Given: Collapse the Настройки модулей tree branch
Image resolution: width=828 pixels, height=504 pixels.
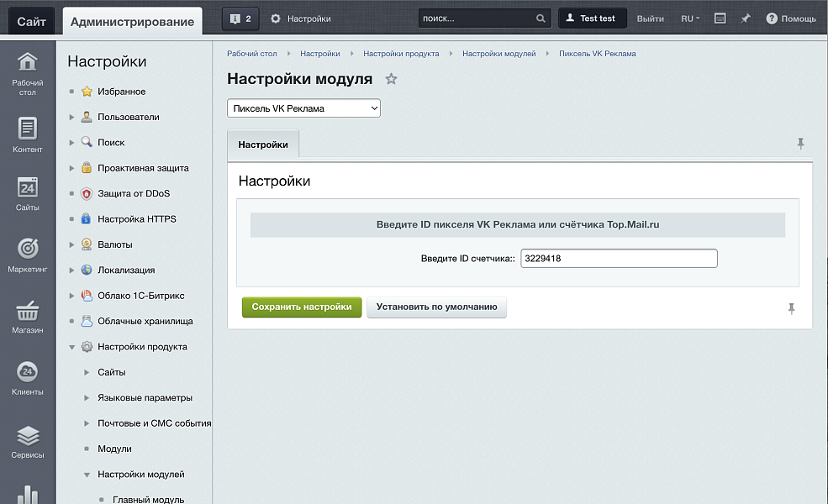Looking at the screenshot, I should coord(88,474).
